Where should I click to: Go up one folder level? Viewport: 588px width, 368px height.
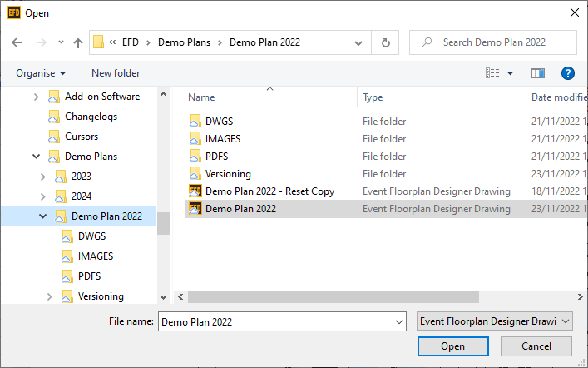(x=78, y=42)
